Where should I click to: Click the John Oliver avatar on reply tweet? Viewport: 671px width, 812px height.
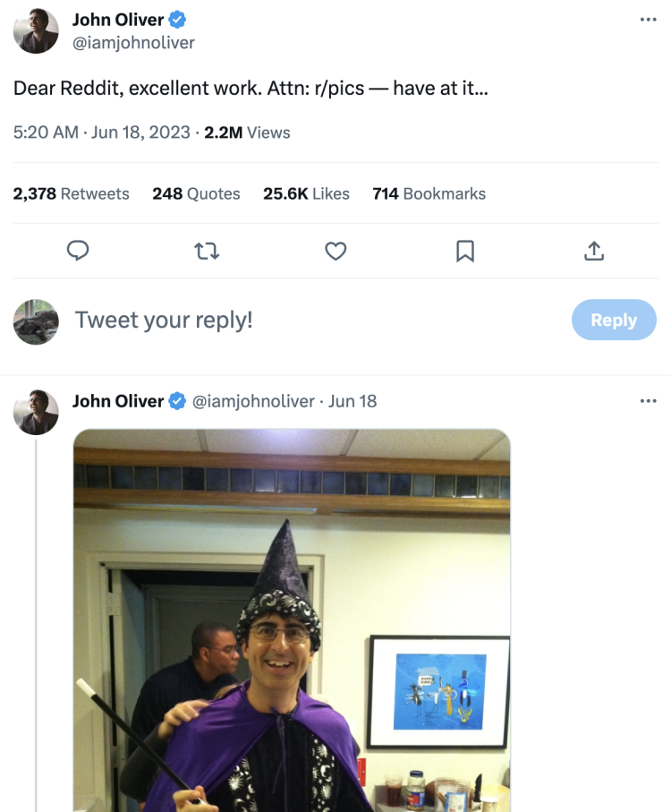click(x=36, y=413)
